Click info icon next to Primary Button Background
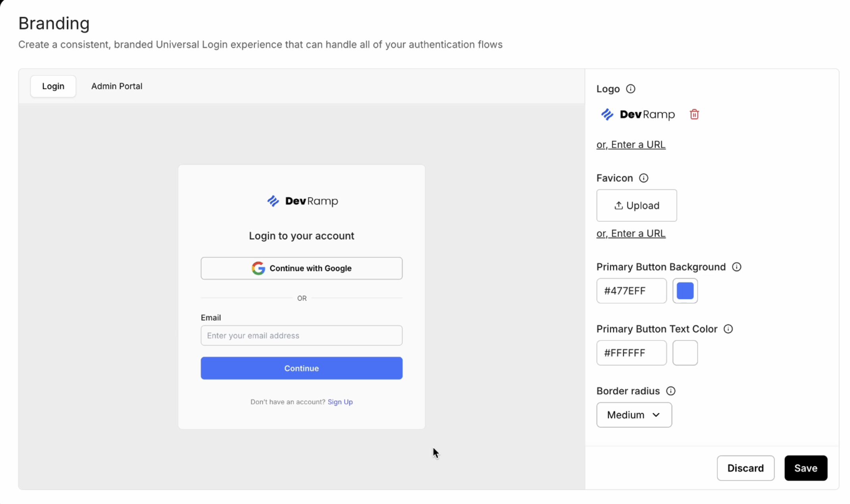This screenshot has width=850, height=504. 737,267
